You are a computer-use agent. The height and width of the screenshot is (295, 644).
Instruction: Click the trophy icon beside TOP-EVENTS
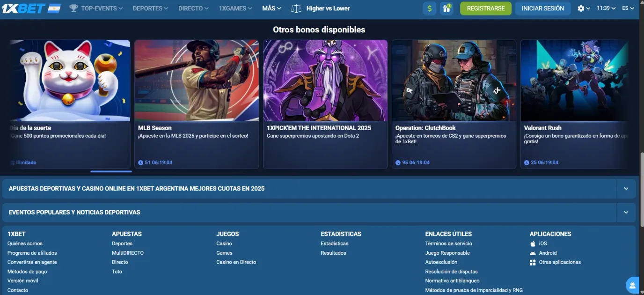[73, 8]
